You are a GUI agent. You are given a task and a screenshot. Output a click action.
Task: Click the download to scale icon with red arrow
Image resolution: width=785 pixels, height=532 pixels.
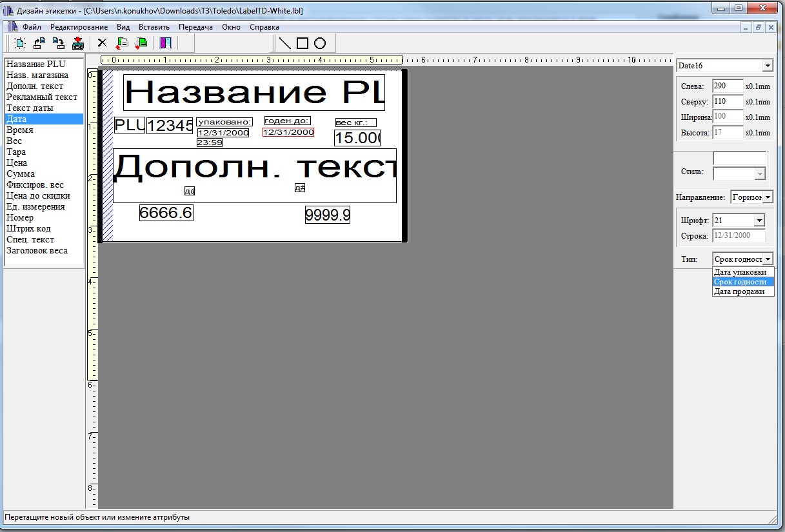click(x=78, y=43)
